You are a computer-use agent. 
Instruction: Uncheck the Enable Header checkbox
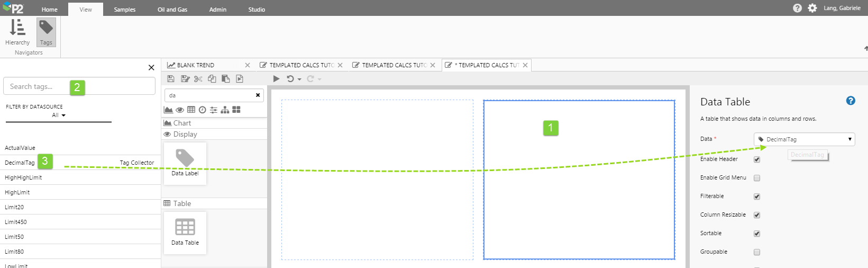click(757, 159)
